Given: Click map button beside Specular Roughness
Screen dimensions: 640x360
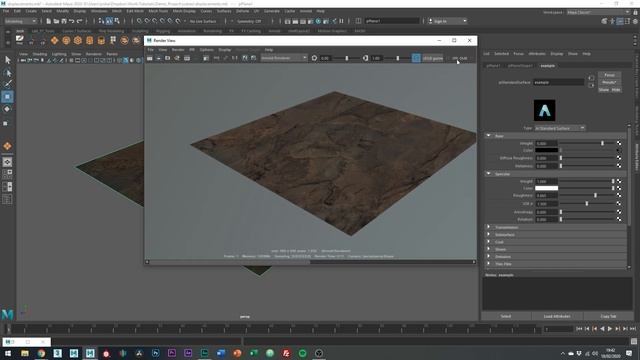Looking at the screenshot, I should (x=619, y=196).
